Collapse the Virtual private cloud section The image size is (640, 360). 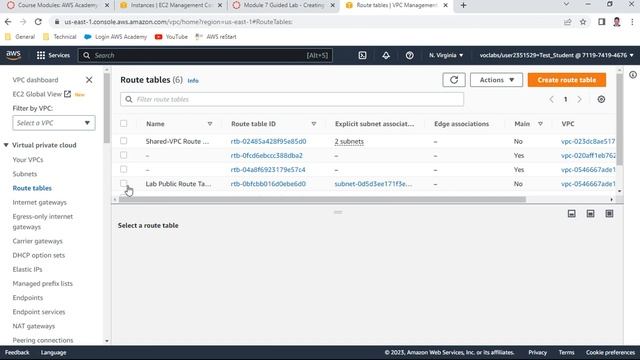pos(6,145)
